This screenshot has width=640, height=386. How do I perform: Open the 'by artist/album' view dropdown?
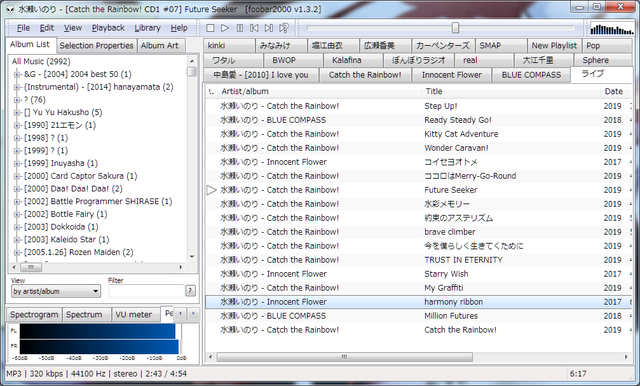tap(56, 291)
